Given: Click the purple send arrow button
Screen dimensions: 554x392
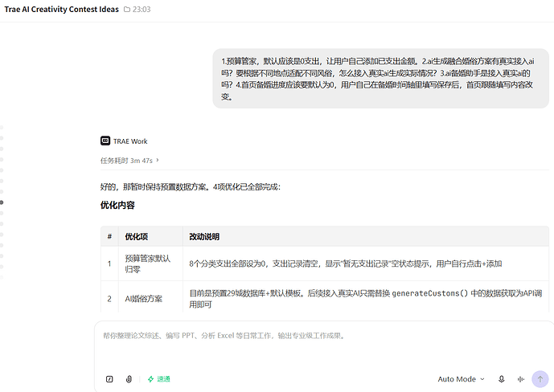Looking at the screenshot, I should [x=540, y=379].
